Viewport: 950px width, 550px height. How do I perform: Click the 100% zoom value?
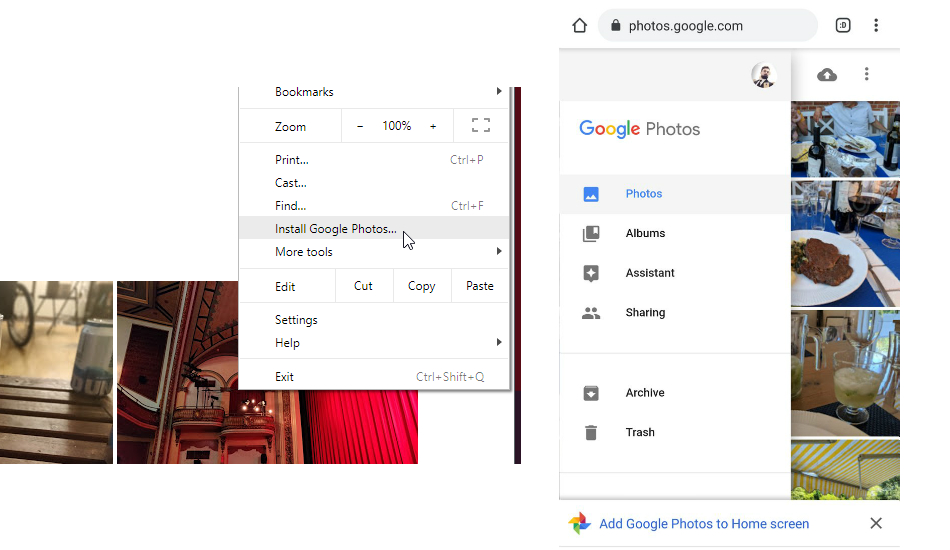coord(397,126)
